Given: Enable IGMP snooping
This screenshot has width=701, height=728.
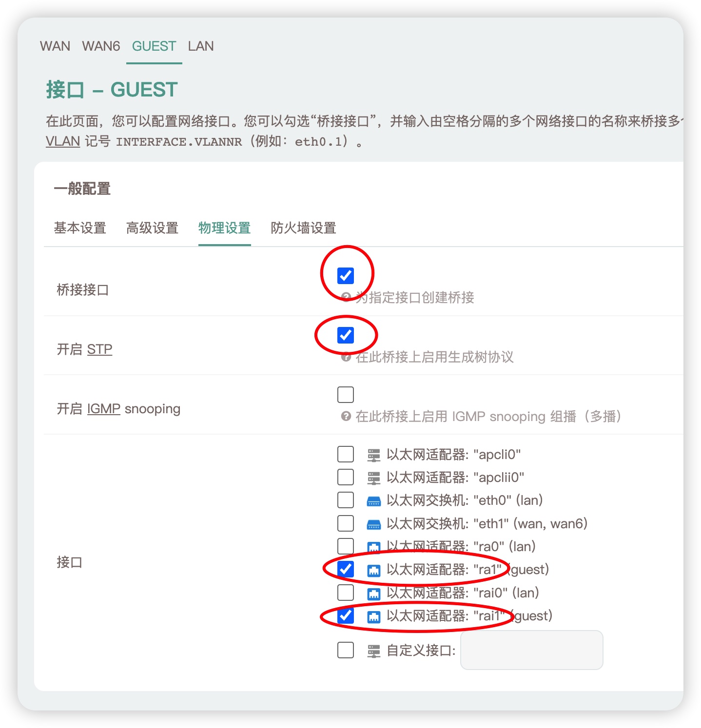Looking at the screenshot, I should click(x=346, y=394).
